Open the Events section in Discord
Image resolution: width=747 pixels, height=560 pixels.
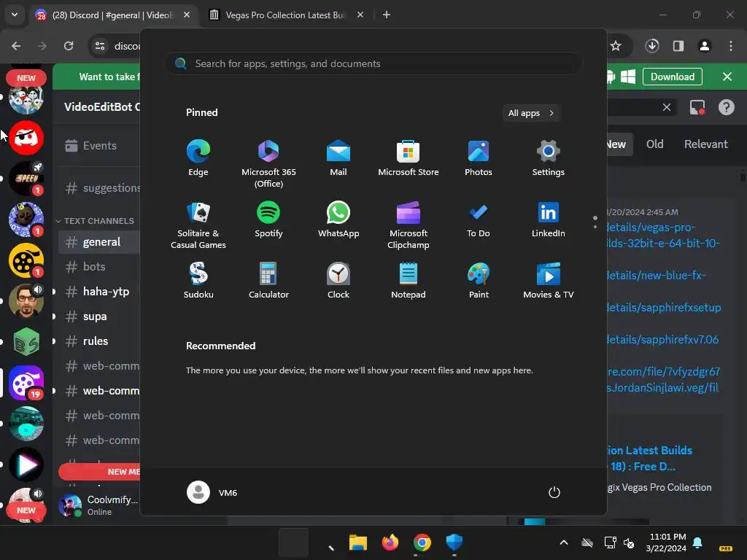click(98, 146)
